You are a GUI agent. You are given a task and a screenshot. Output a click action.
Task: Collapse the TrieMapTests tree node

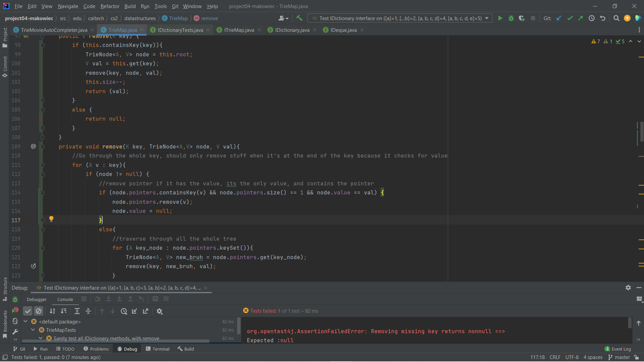click(33, 330)
